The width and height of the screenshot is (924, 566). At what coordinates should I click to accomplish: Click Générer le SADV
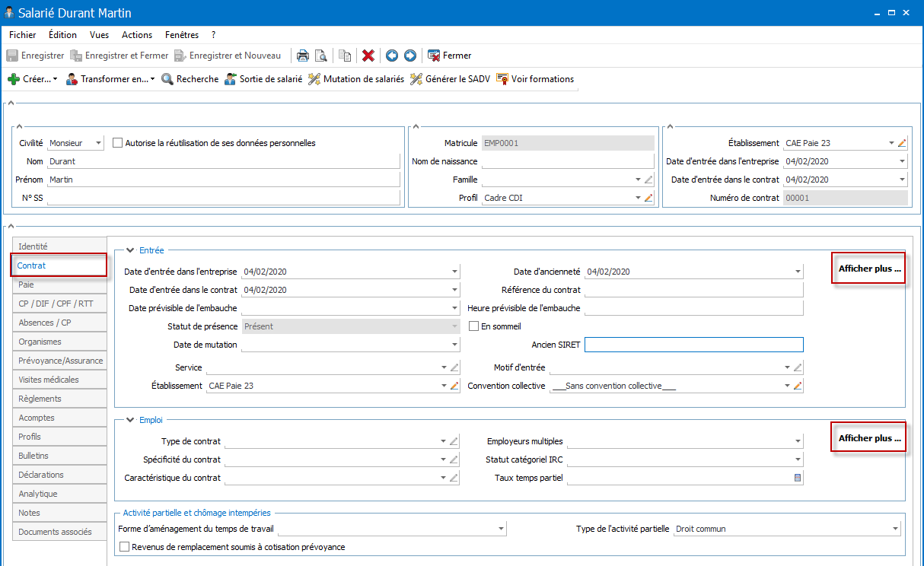click(450, 79)
